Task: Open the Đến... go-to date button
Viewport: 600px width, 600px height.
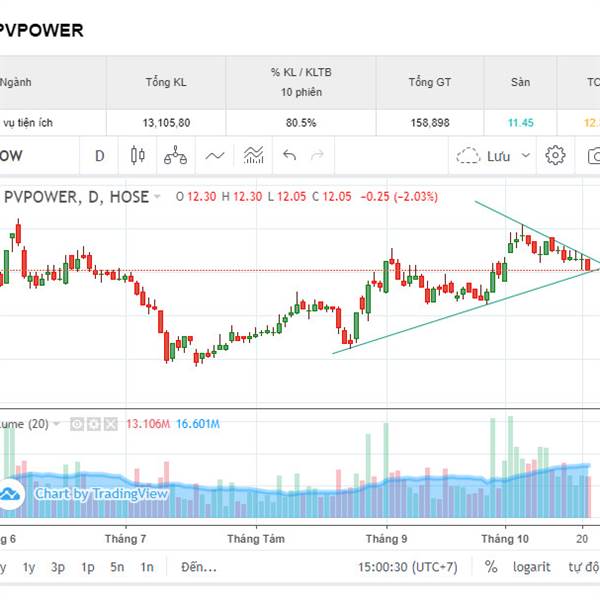Action: (199, 567)
